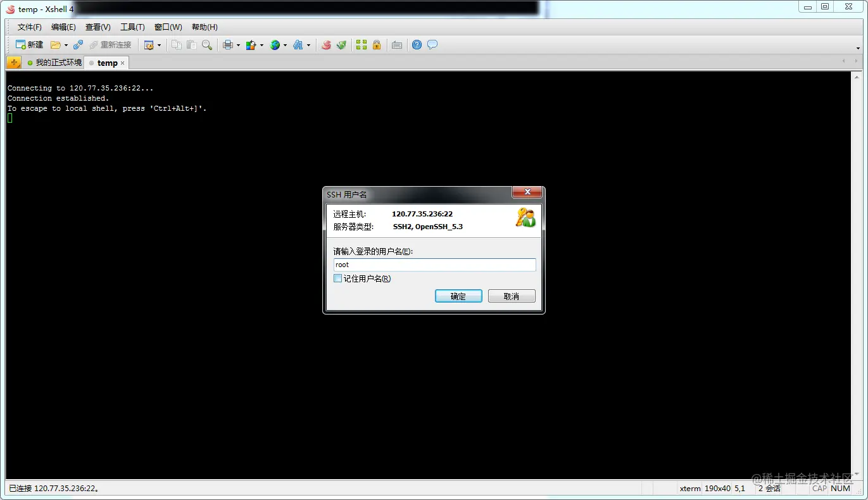Screen dimensions: 868x500
Task: Click the padlock lock icon
Action: [x=377, y=45]
